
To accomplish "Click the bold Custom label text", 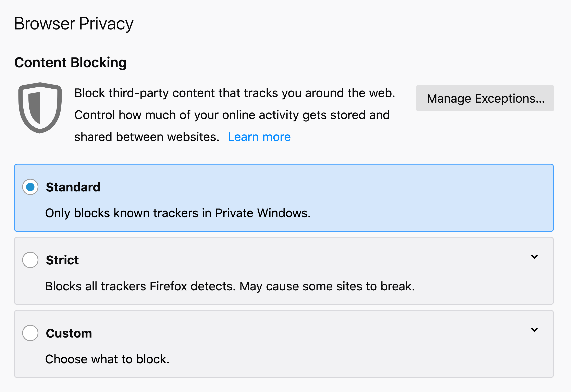I will point(69,333).
